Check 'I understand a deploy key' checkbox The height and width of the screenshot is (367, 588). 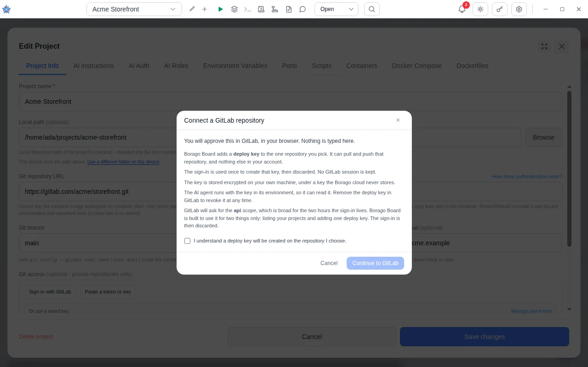coord(187,241)
